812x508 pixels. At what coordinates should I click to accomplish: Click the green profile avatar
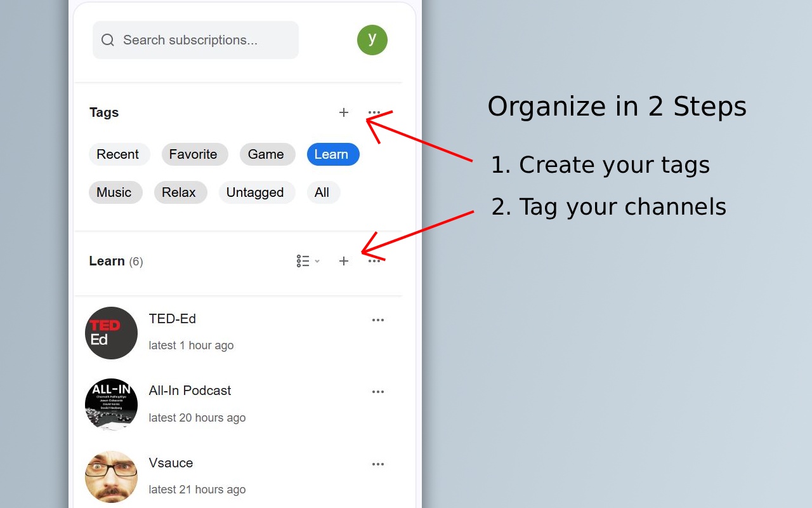click(x=372, y=39)
